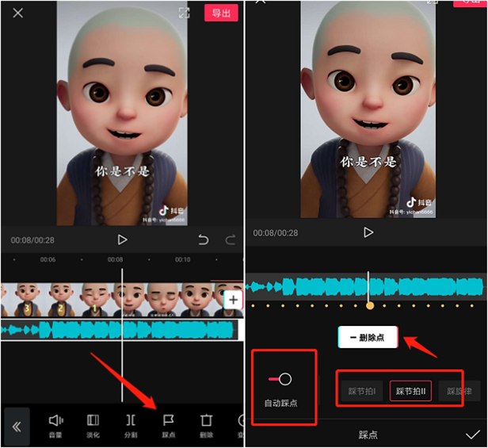Play the video in the left editor
This screenshot has height=448, width=488.
[122, 239]
